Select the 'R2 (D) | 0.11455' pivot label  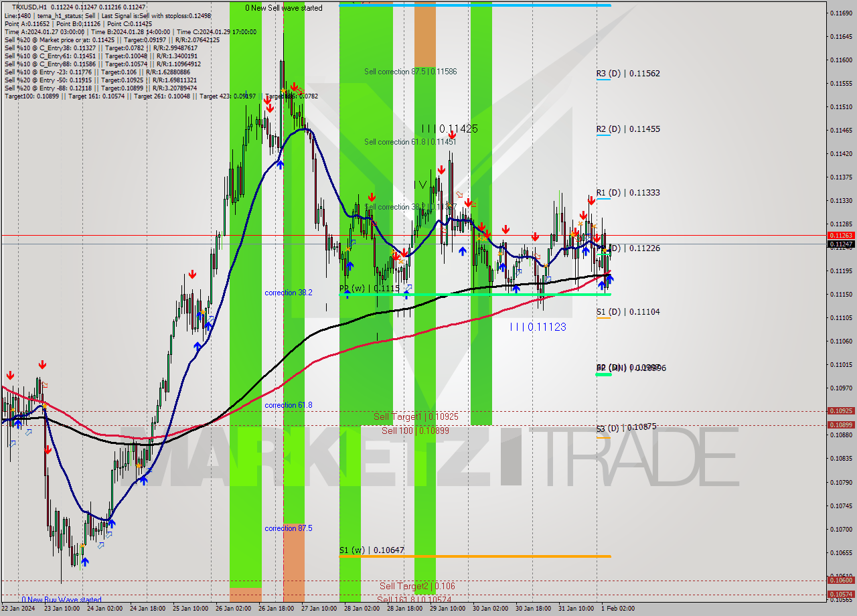click(x=628, y=129)
